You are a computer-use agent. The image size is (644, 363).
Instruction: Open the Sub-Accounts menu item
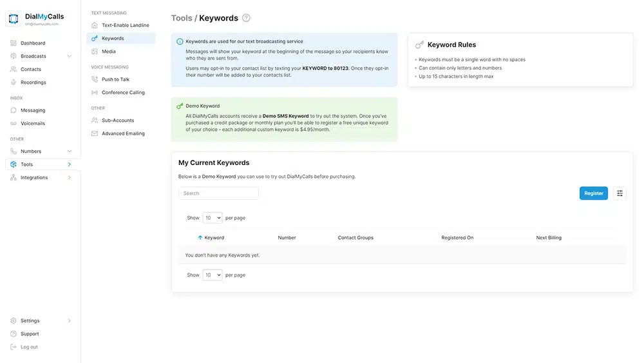(118, 121)
